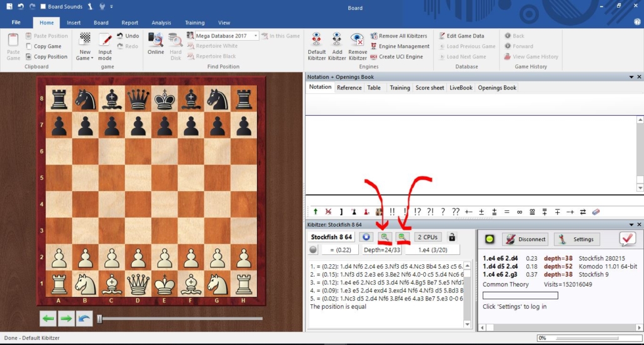This screenshot has height=345, width=644.
Task: Click the green up-arrow annotation icon
Action: pos(315,212)
